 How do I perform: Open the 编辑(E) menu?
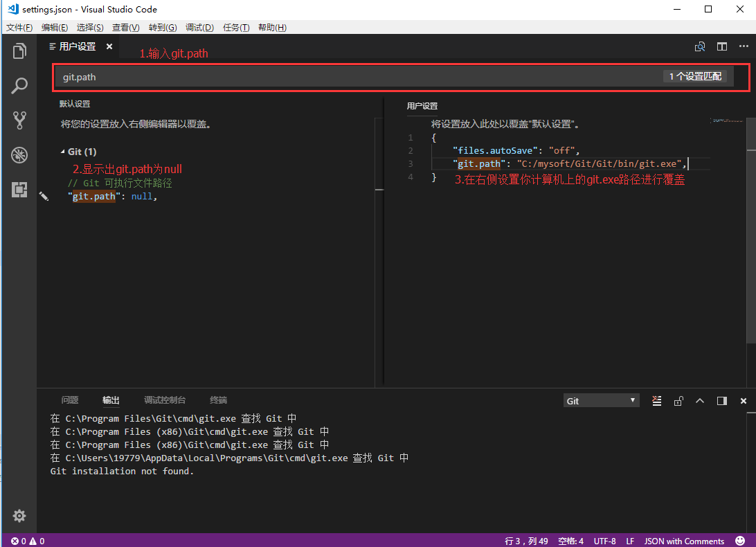pyautogui.click(x=55, y=28)
